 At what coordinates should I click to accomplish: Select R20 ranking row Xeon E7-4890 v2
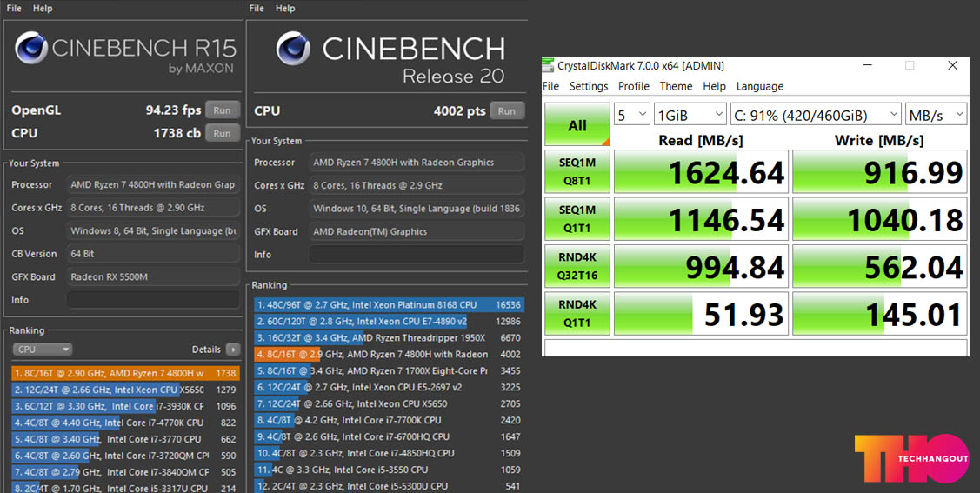pyautogui.click(x=389, y=321)
